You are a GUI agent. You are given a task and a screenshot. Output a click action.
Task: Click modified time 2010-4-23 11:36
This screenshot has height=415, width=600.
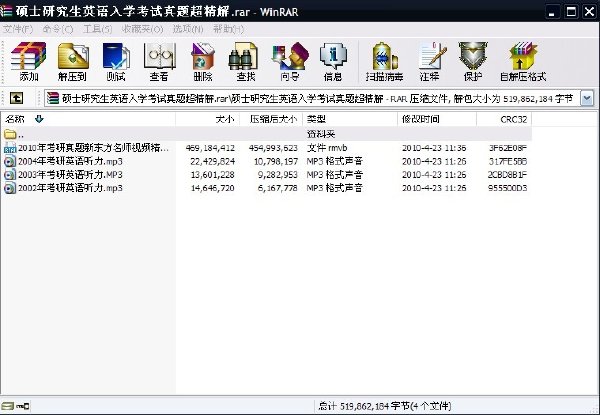434,148
